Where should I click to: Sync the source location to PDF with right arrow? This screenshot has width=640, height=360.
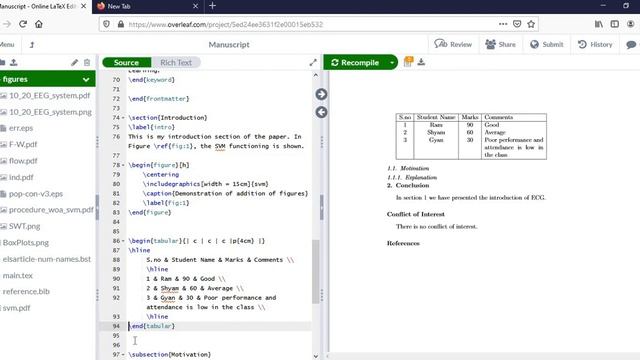point(321,94)
